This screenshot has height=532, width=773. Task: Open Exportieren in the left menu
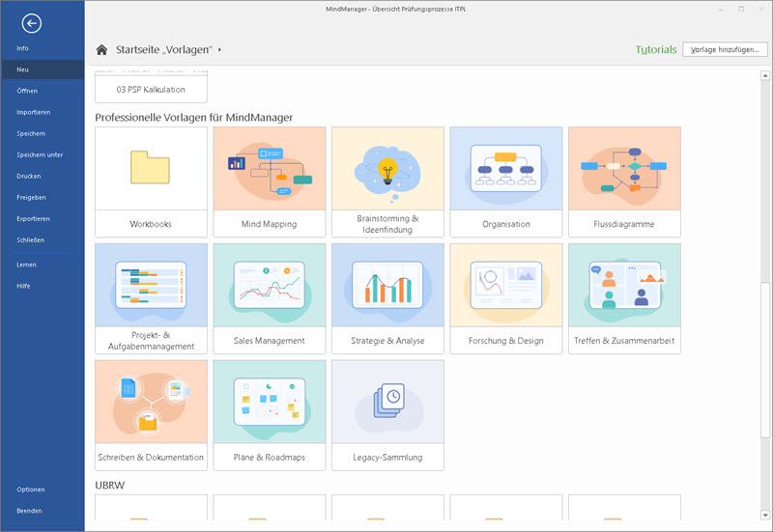33,218
